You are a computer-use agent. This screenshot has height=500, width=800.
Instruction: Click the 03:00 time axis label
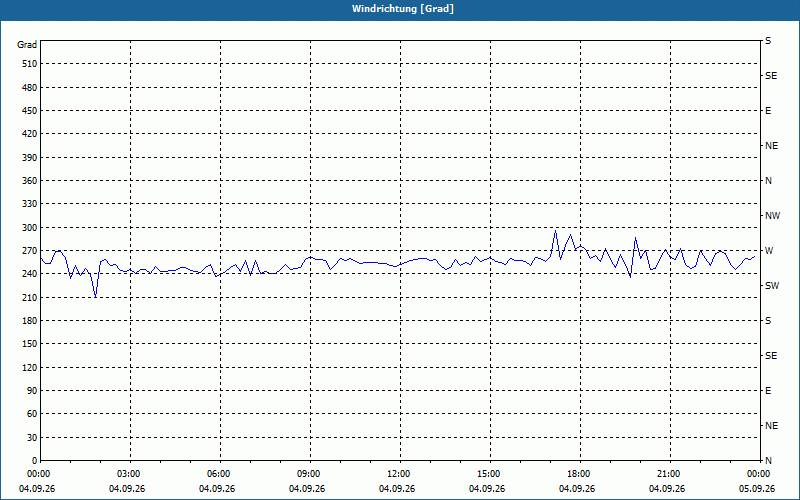pos(129,474)
